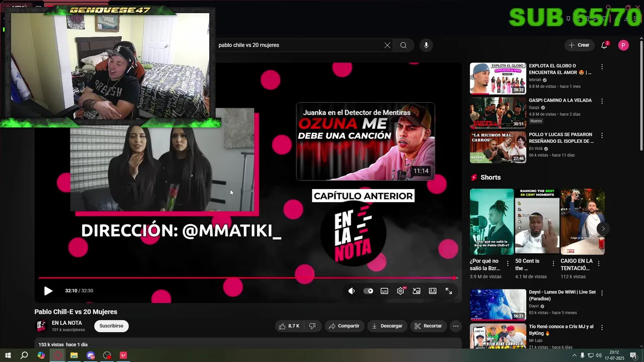Open the EN LA NOTA channel name

[67, 323]
